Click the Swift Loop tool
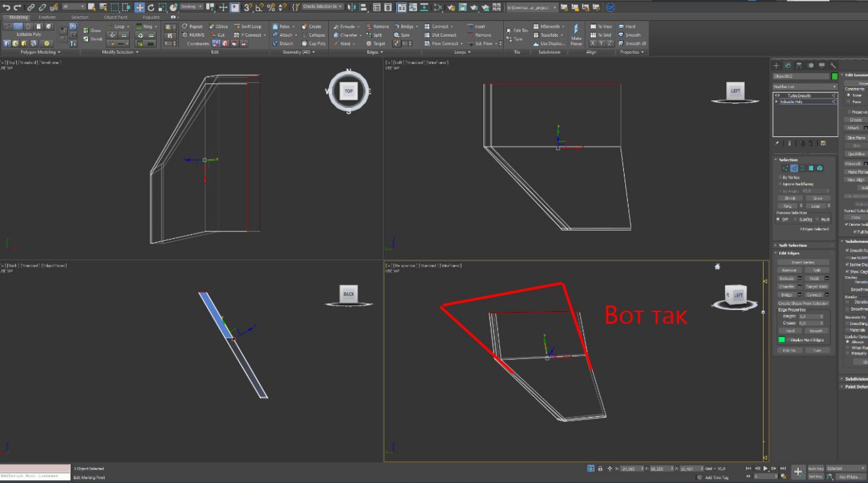The image size is (868, 483). click(x=247, y=26)
